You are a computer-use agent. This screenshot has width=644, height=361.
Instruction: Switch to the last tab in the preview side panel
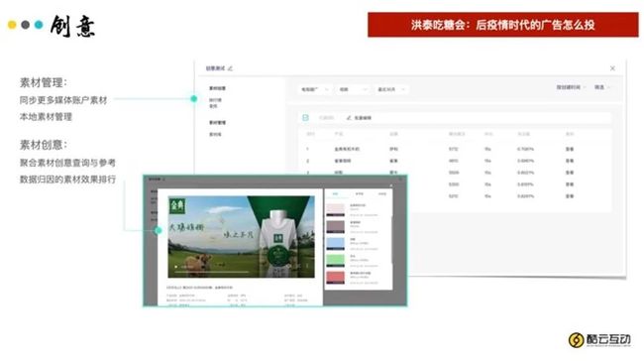(x=382, y=193)
